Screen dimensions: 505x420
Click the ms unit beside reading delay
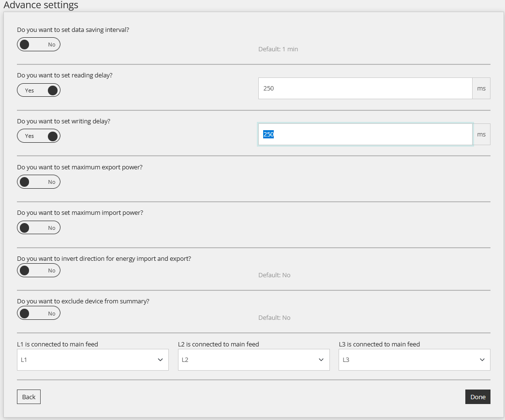481,88
